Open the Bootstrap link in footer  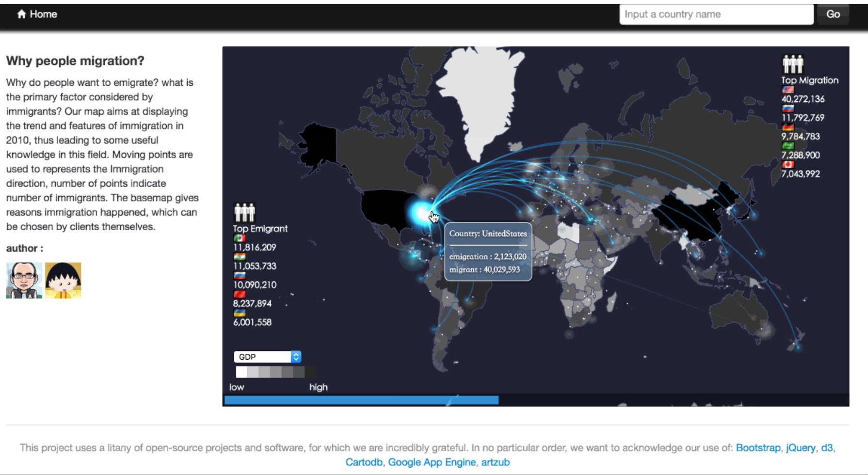pos(758,448)
